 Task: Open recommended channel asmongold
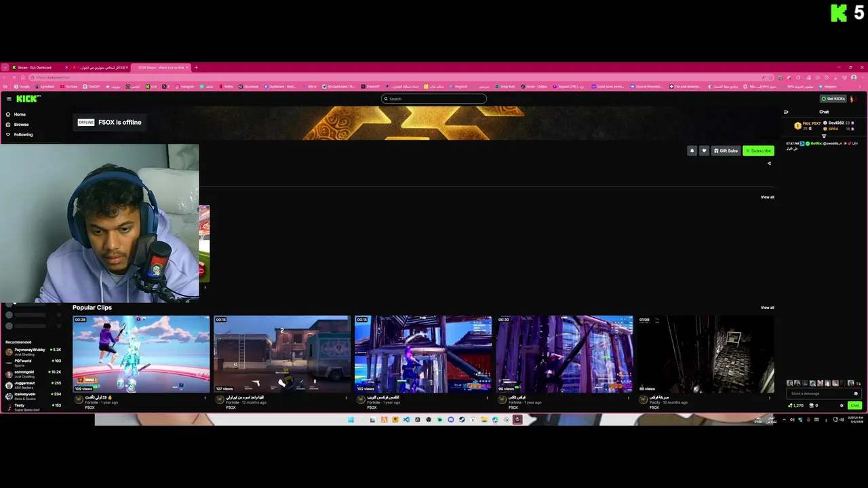(x=33, y=373)
